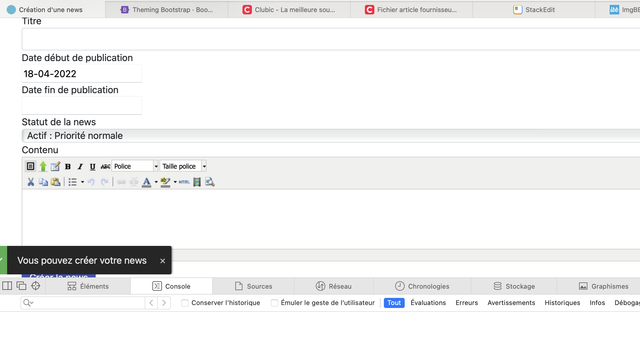640x364 pixels.
Task: Expand the bullet list style arrow
Action: 82,182
